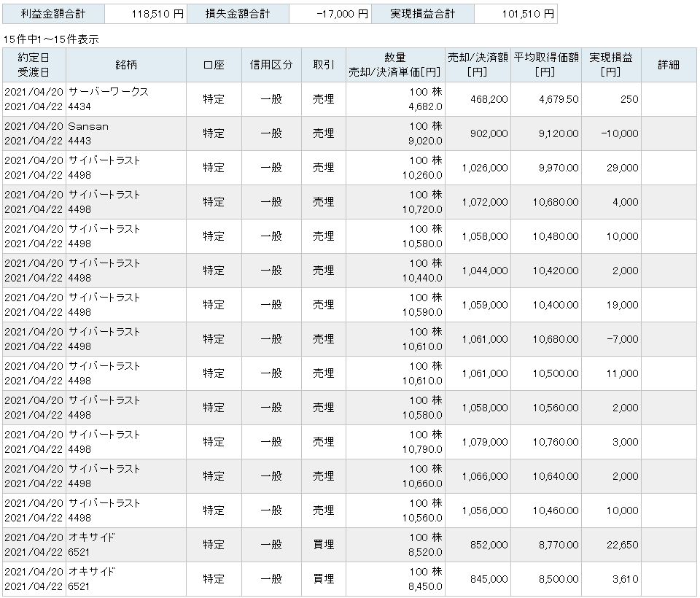Screen dimensions: 700x598
Task: Click the average price 8,500.00
Action: (559, 579)
